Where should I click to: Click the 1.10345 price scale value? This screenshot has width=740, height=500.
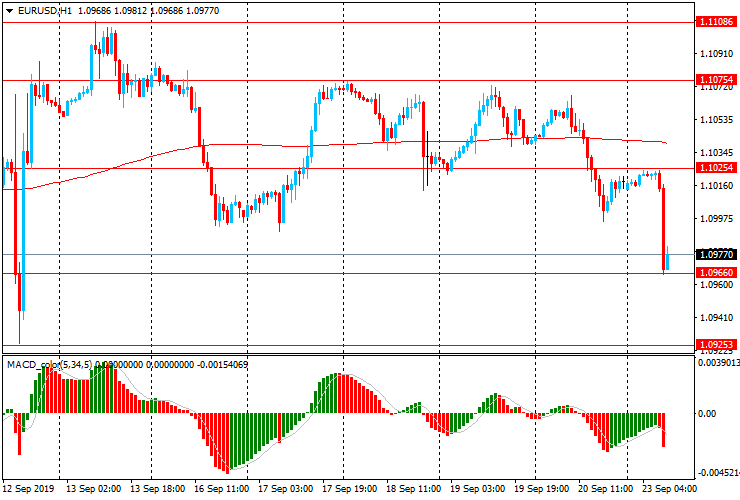(716, 153)
